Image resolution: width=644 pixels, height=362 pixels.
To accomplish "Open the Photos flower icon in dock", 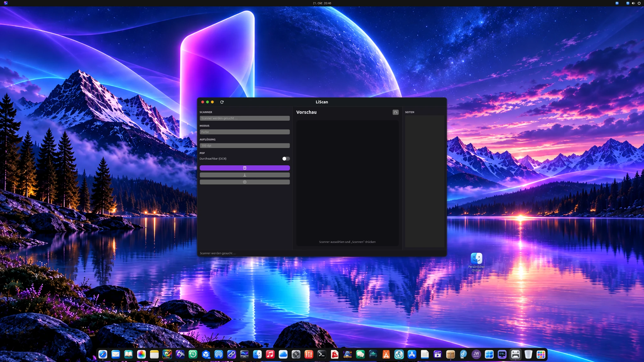I will pyautogui.click(x=142, y=354).
